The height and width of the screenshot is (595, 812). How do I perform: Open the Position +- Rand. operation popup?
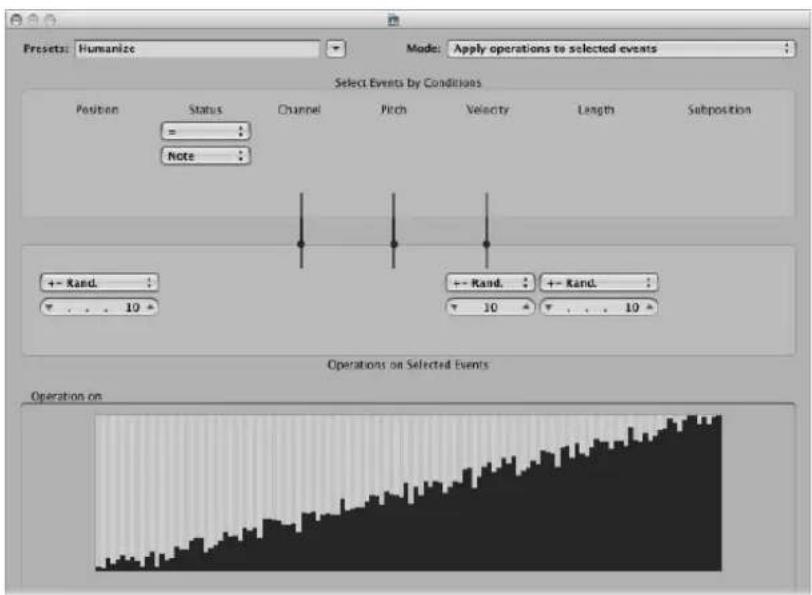[99, 283]
